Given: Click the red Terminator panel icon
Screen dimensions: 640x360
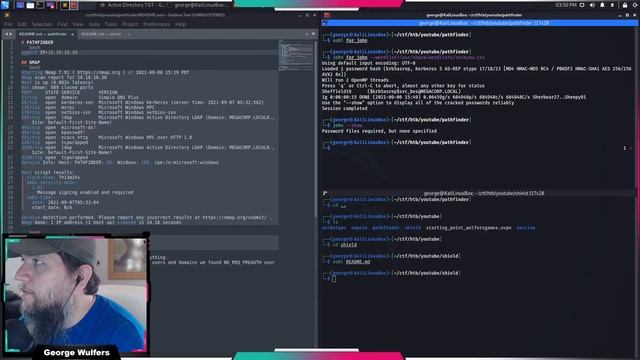Looking at the screenshot, I should [x=74, y=5].
